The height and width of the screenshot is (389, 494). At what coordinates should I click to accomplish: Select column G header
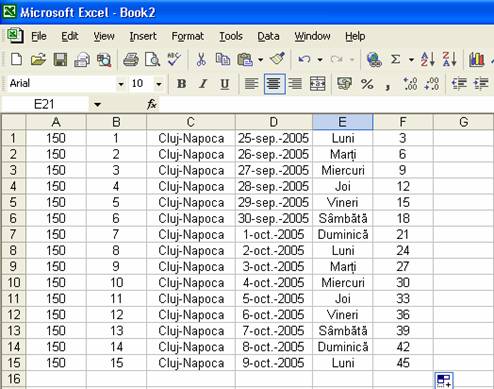(463, 122)
